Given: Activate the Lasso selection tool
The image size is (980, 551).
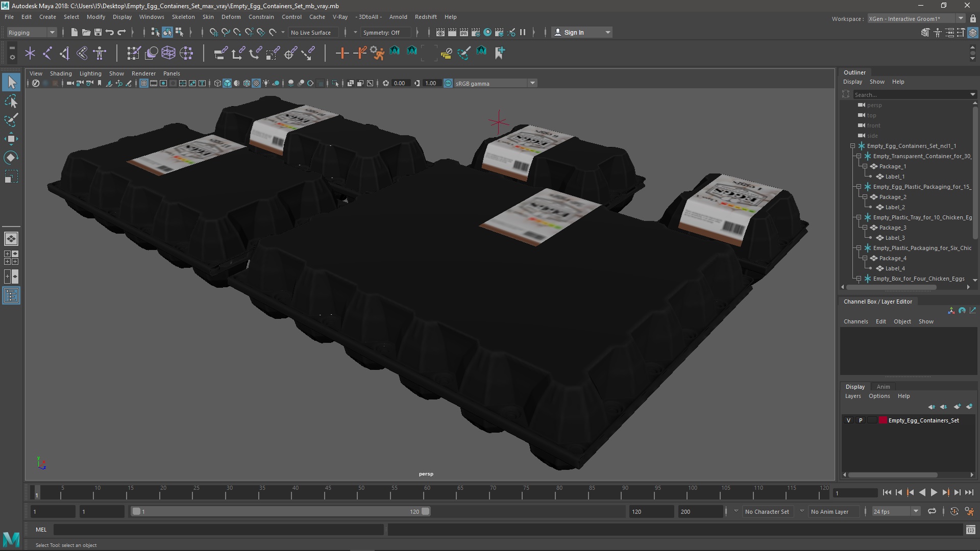Looking at the screenshot, I should 11,102.
